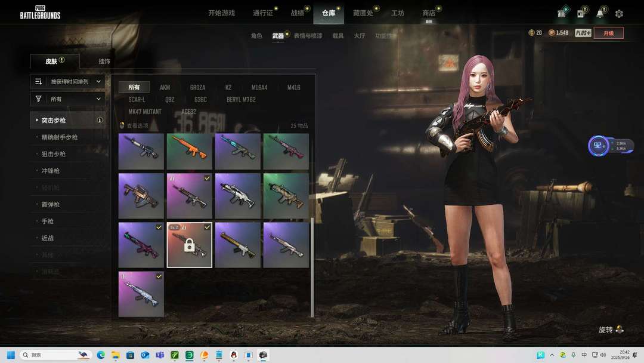
Task: Go to the 开始游戏 tab
Action: 221,13
